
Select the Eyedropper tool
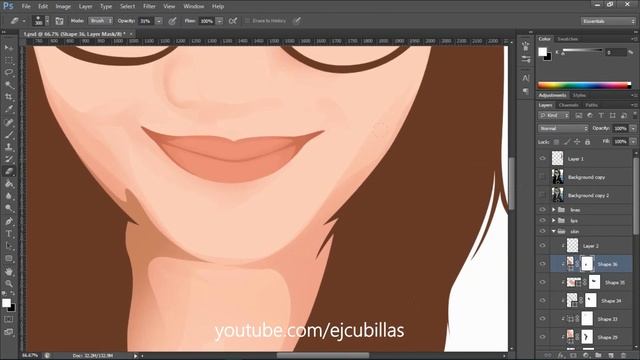pyautogui.click(x=9, y=109)
